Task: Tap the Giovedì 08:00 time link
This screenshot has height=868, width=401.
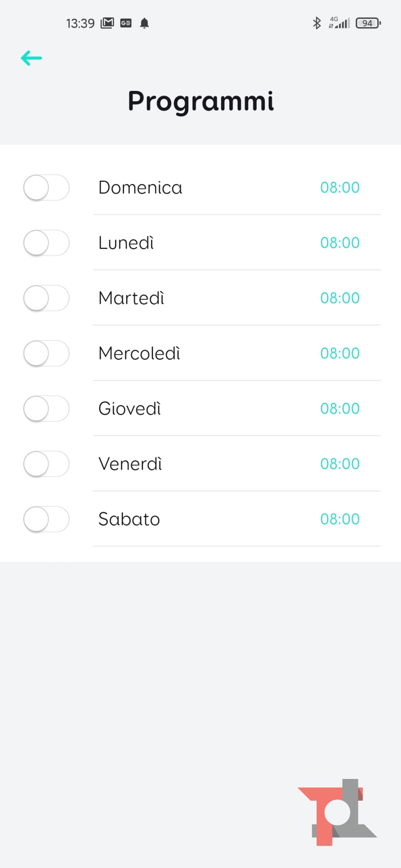Action: click(x=339, y=409)
